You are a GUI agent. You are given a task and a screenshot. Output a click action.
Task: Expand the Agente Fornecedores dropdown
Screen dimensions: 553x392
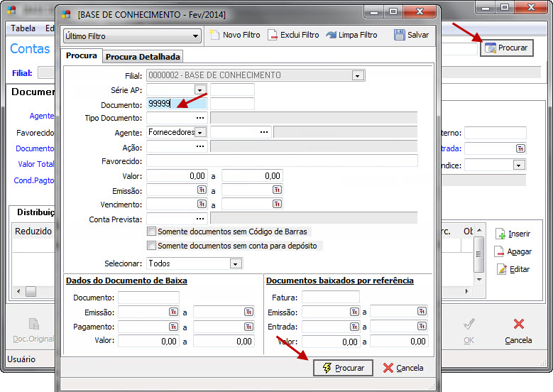[200, 132]
